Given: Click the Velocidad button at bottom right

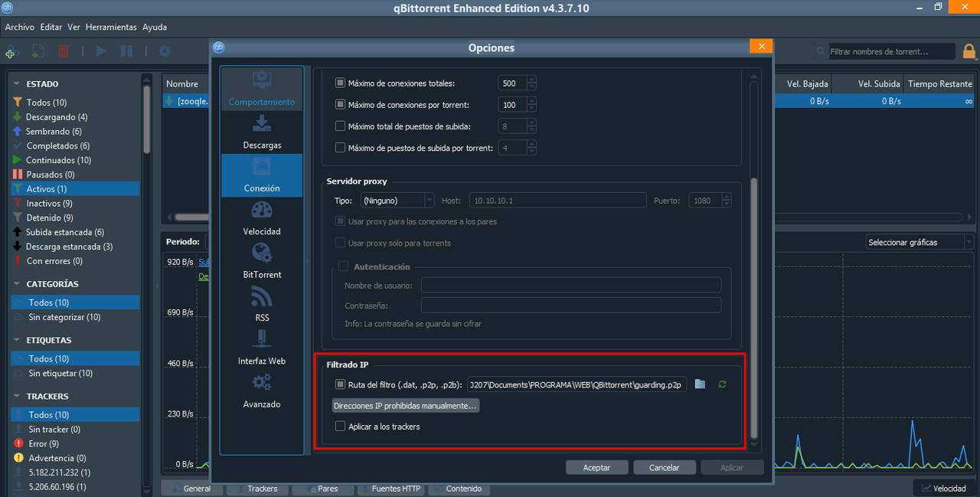Looking at the screenshot, I should coord(945,488).
